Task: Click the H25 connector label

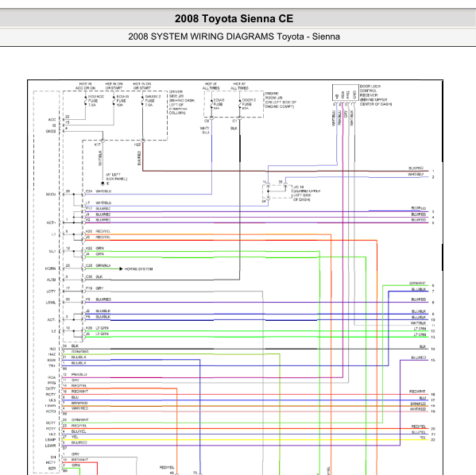Action: click(x=137, y=145)
